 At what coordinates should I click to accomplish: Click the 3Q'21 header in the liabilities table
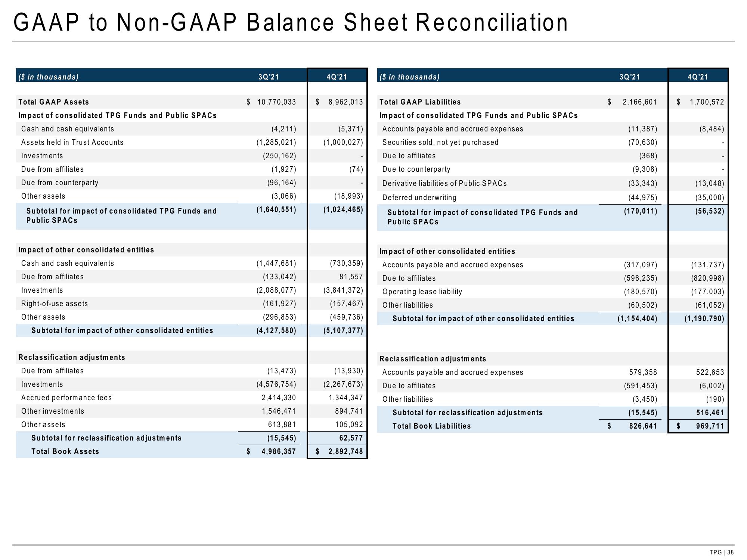[x=630, y=77]
